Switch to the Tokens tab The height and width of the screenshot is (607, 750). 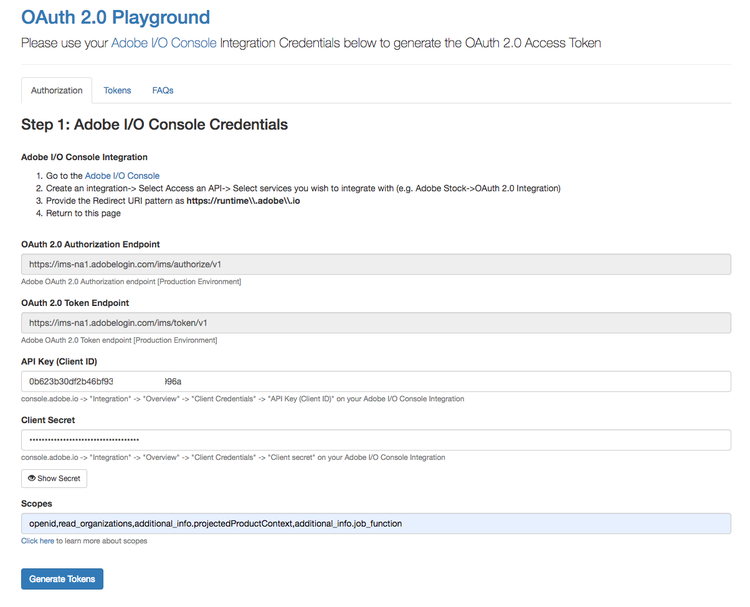117,90
